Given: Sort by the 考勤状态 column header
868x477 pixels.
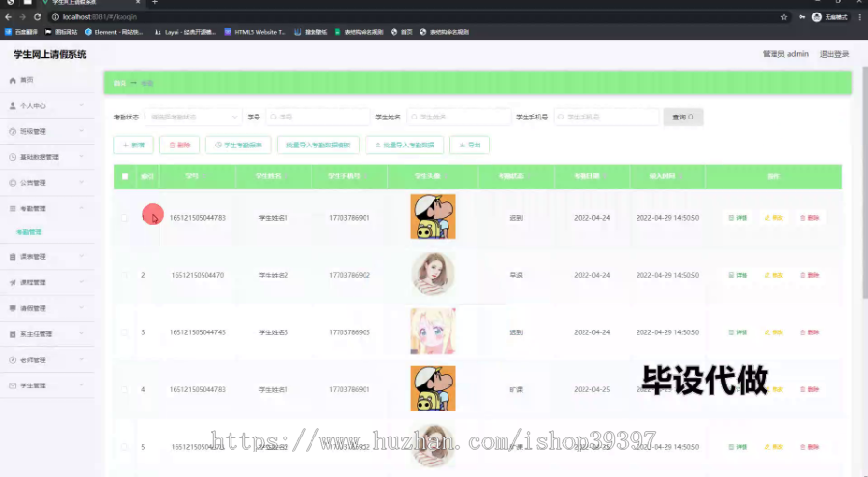Looking at the screenshot, I should click(516, 176).
